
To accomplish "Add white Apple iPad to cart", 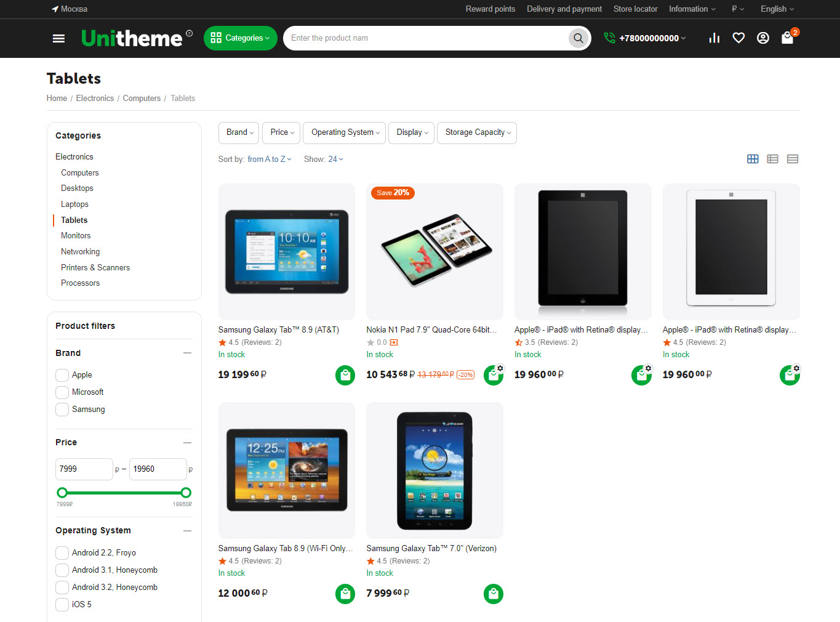I will point(790,375).
